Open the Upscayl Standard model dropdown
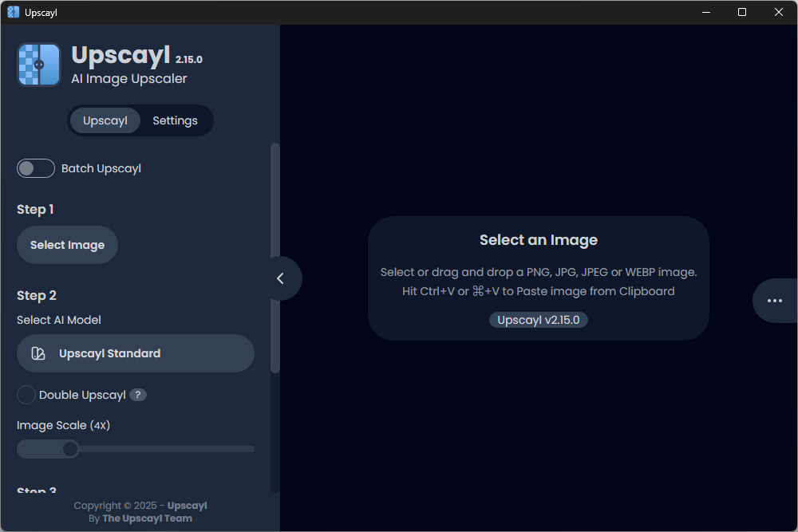The width and height of the screenshot is (798, 532). pos(136,353)
